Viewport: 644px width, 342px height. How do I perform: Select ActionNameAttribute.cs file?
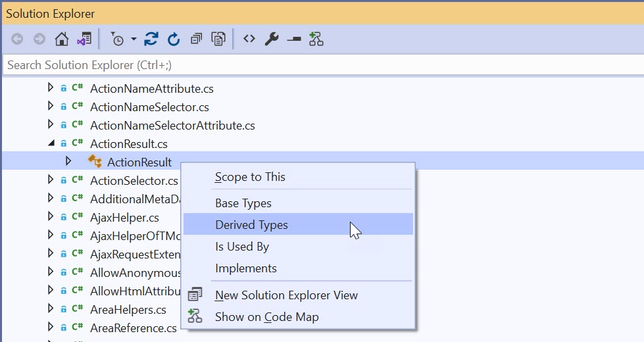tap(151, 89)
